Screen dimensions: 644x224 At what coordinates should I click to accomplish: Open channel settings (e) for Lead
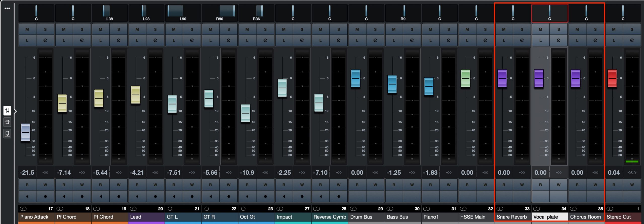tap(155, 40)
